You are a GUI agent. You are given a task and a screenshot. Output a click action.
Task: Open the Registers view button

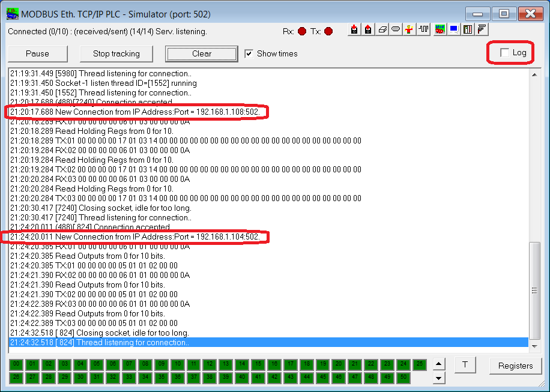pyautogui.click(x=515, y=366)
